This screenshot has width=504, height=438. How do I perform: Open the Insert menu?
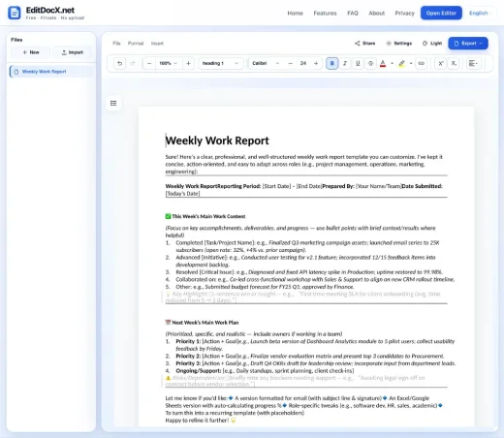157,44
